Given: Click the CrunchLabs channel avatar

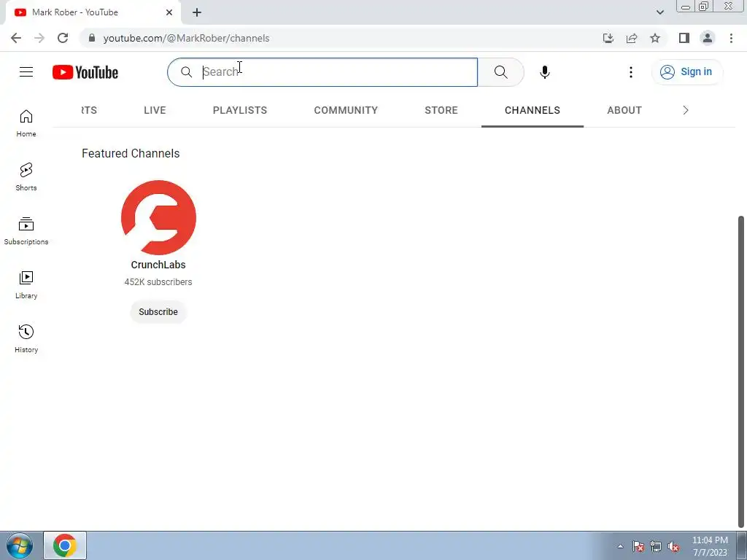Looking at the screenshot, I should pyautogui.click(x=158, y=217).
